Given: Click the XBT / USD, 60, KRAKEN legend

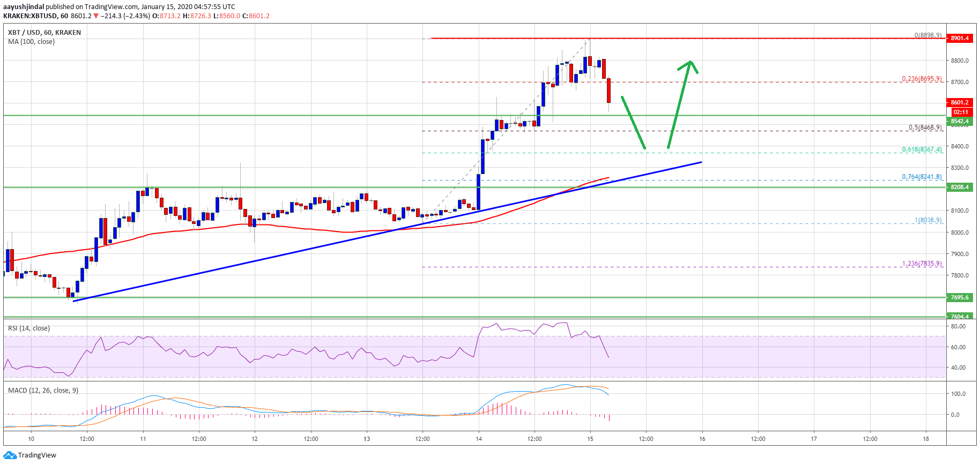Looking at the screenshot, I should click(x=44, y=33).
